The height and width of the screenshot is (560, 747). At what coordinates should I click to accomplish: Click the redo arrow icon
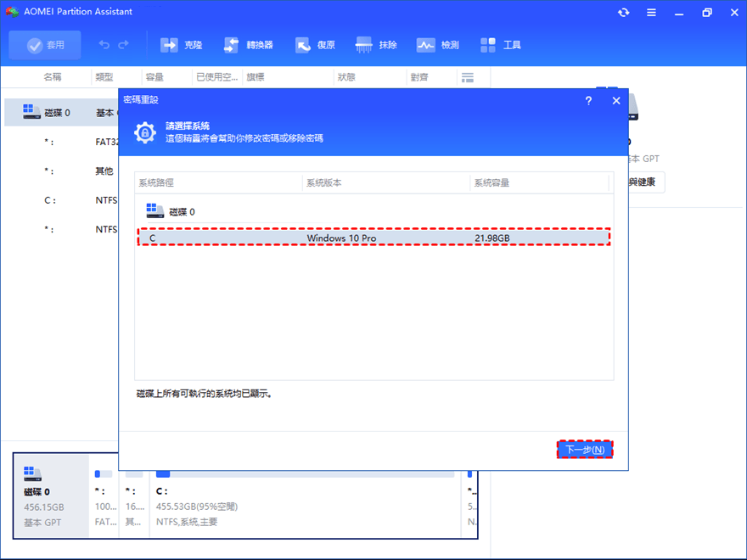(x=124, y=45)
